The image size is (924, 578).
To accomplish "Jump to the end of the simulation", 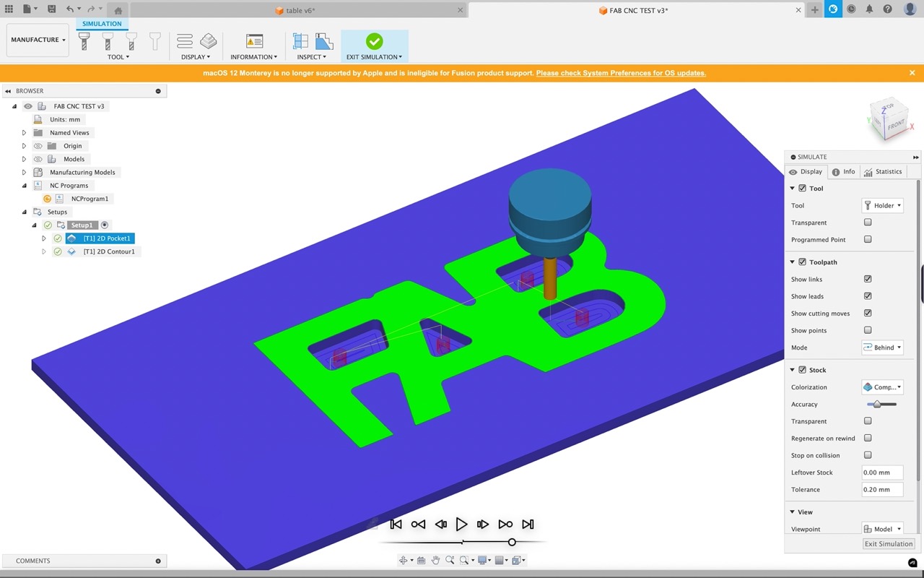I will tap(528, 524).
